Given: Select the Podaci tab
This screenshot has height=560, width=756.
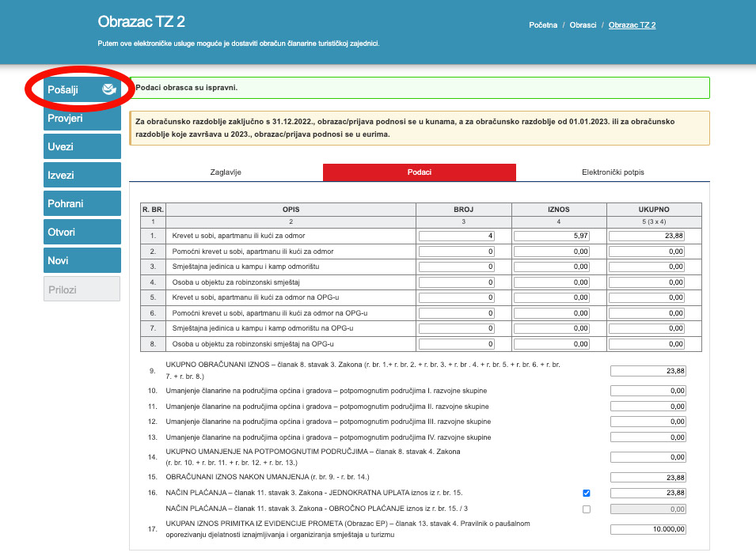Looking at the screenshot, I should (x=419, y=172).
